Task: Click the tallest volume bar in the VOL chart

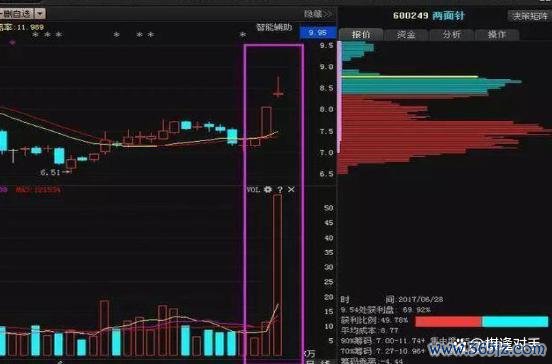Action: point(277,275)
